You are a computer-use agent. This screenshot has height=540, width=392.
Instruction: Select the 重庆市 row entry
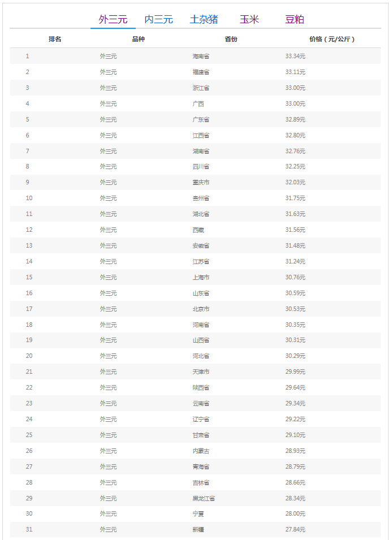click(201, 183)
